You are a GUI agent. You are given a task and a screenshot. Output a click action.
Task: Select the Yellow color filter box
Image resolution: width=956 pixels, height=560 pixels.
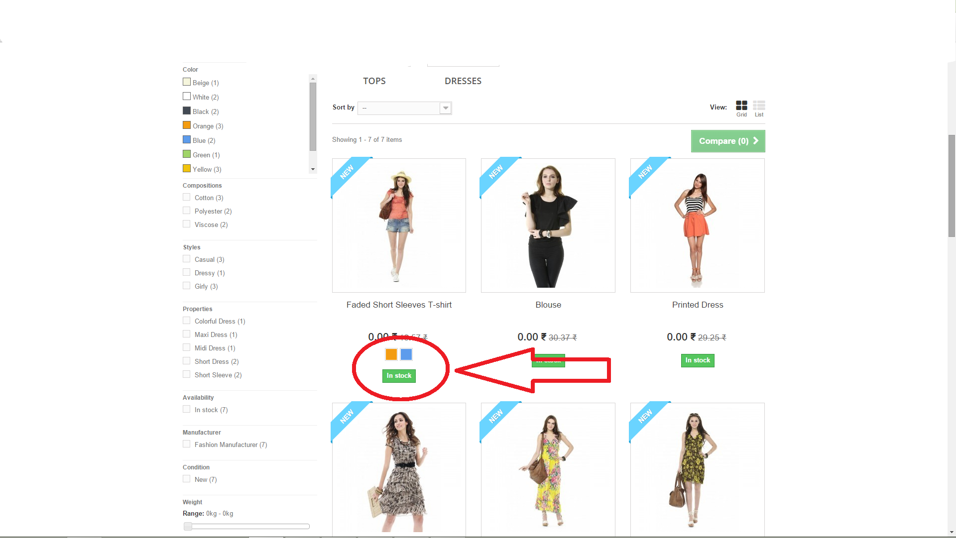[x=187, y=169]
